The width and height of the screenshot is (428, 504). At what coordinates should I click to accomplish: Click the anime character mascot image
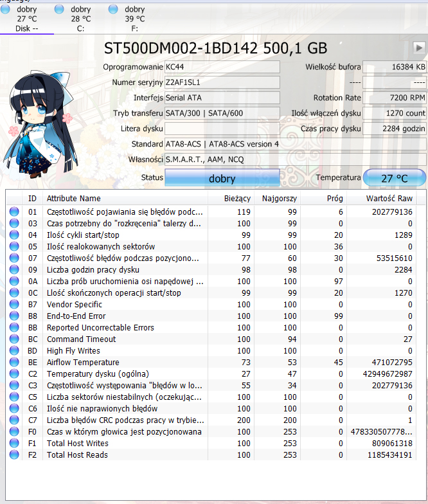coord(40,125)
